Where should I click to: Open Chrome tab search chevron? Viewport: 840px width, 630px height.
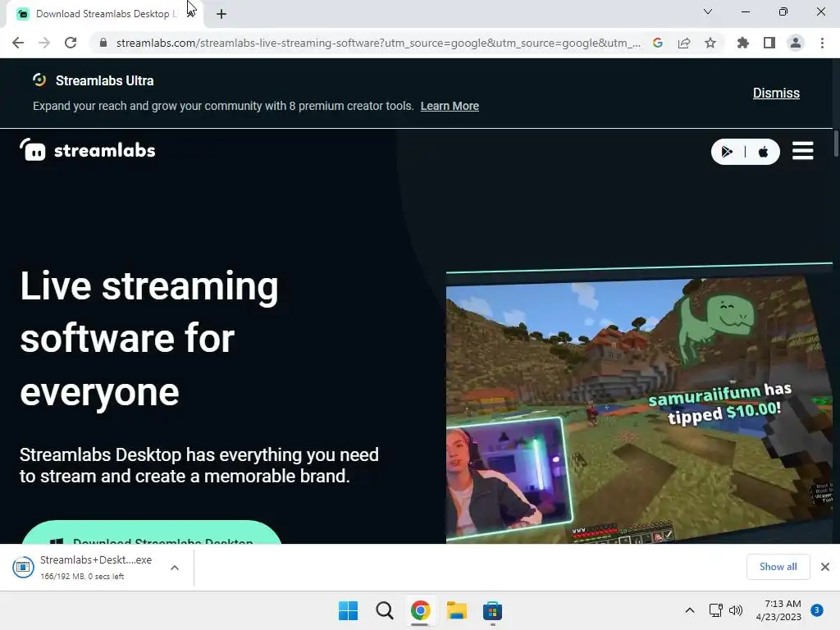click(708, 11)
